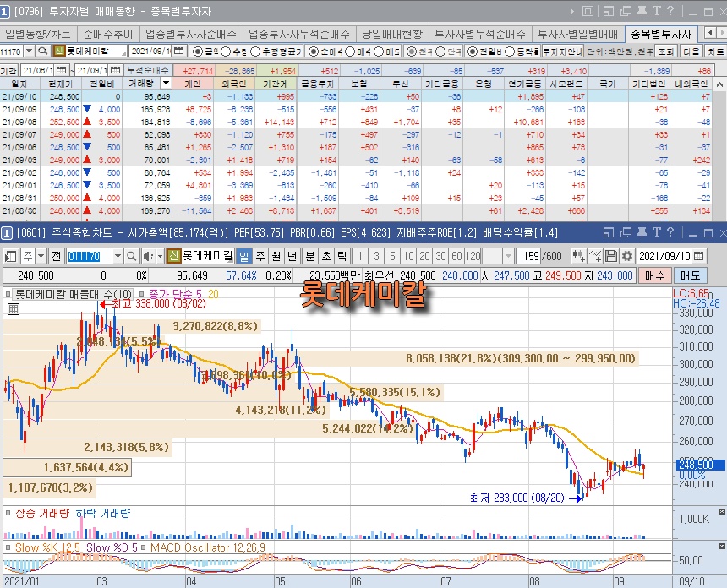Click the cascade windows icon in investor title bar
The width and height of the screenshot is (727, 588).
626,11
